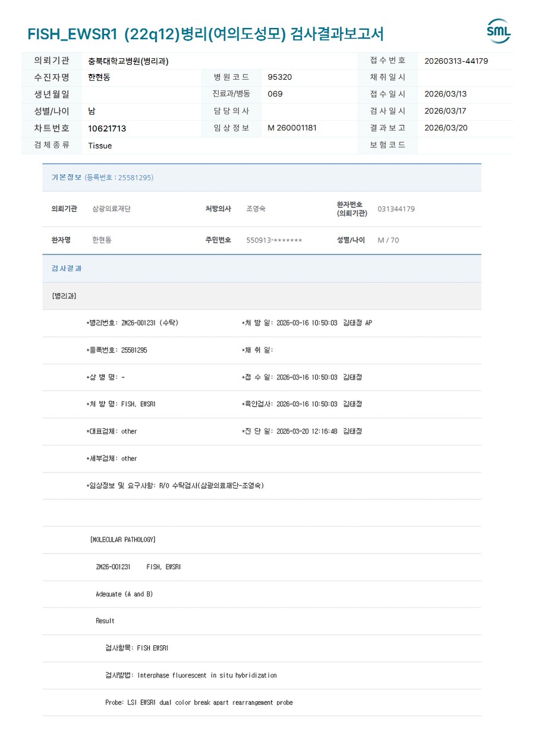
Task: Select registration number 25581295 in 기본정보 header
Action: [136, 177]
